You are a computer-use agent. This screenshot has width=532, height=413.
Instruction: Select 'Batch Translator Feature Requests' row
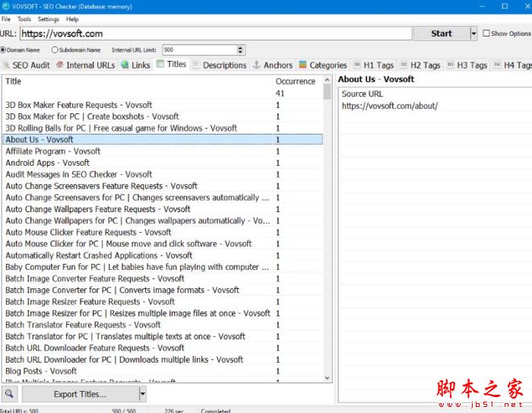(x=163, y=325)
